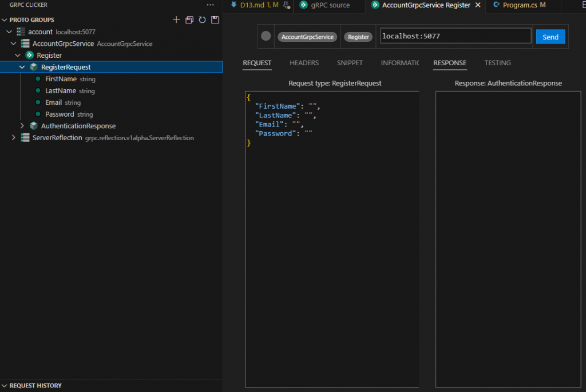Switch to the Program.cs editor tab

tap(520, 5)
